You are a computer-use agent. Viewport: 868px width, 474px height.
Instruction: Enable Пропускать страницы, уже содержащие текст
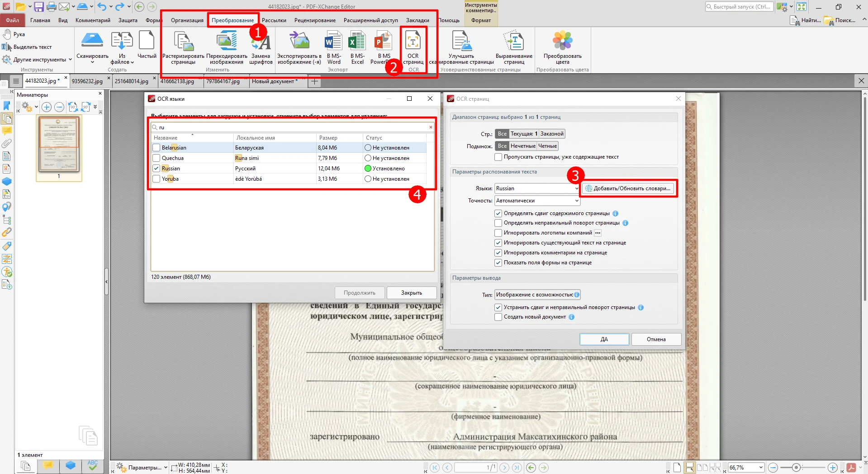(498, 157)
